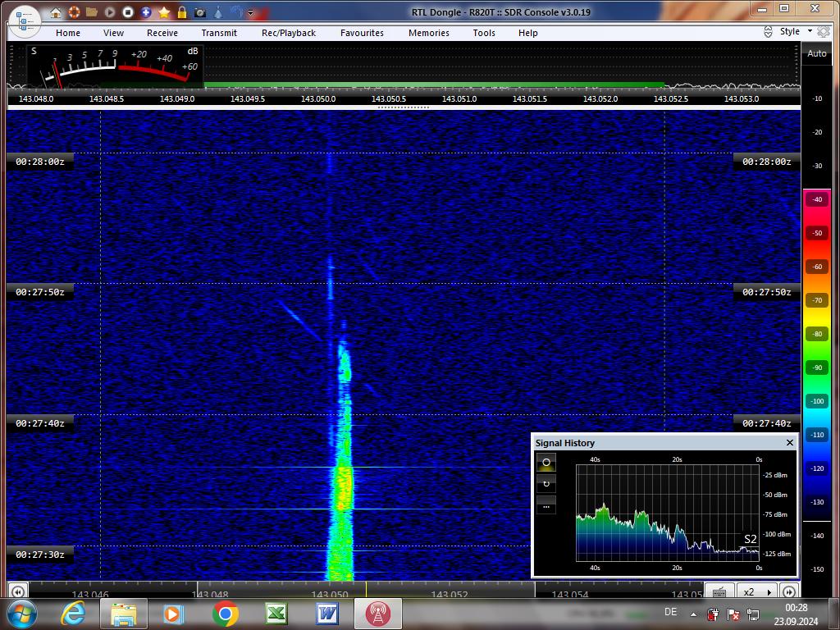Click the yellow tuning marker on bottom frequency bar
The height and width of the screenshot is (630, 840).
[x=367, y=589]
